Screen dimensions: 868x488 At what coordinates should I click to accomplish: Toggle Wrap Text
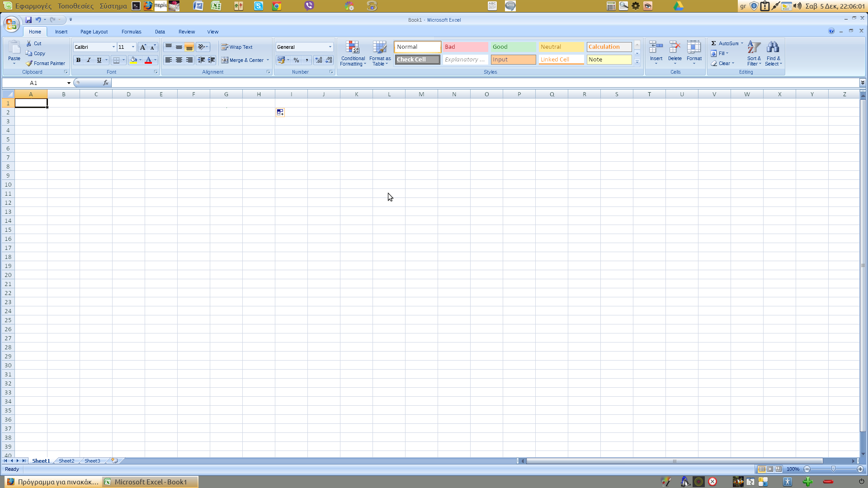(x=237, y=47)
